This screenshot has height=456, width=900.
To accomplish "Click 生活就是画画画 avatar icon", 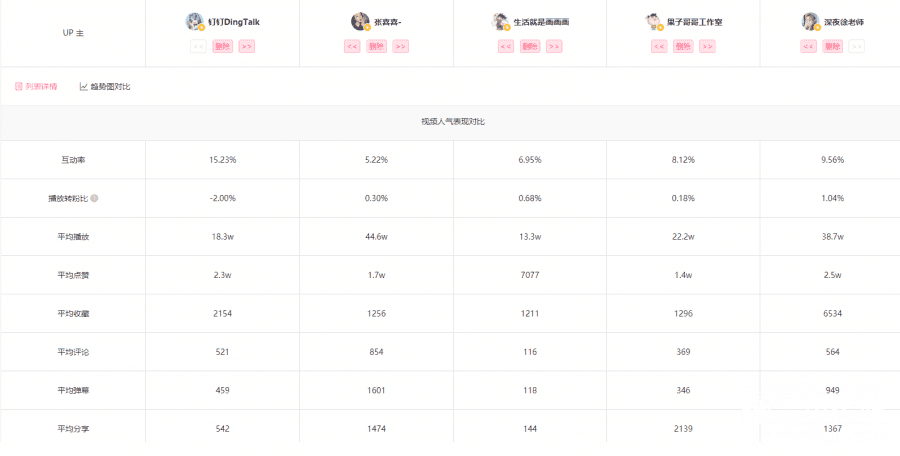I will click(502, 21).
